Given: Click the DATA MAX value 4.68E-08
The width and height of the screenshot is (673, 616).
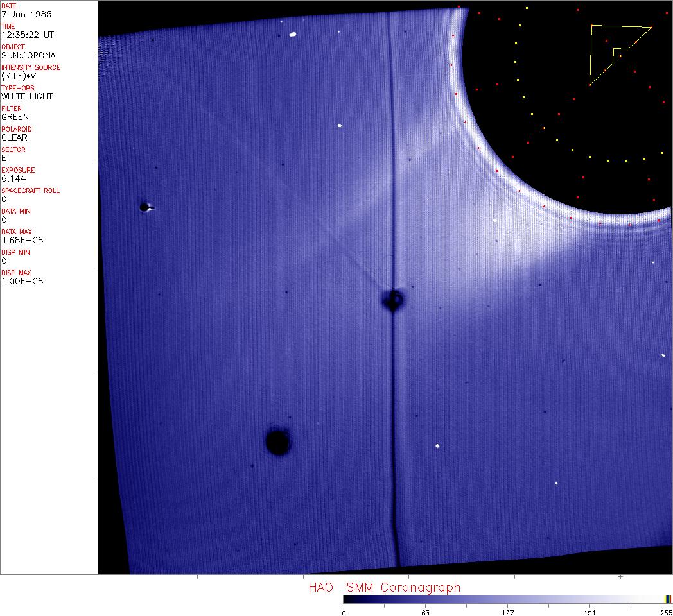Looking at the screenshot, I should tap(22, 240).
